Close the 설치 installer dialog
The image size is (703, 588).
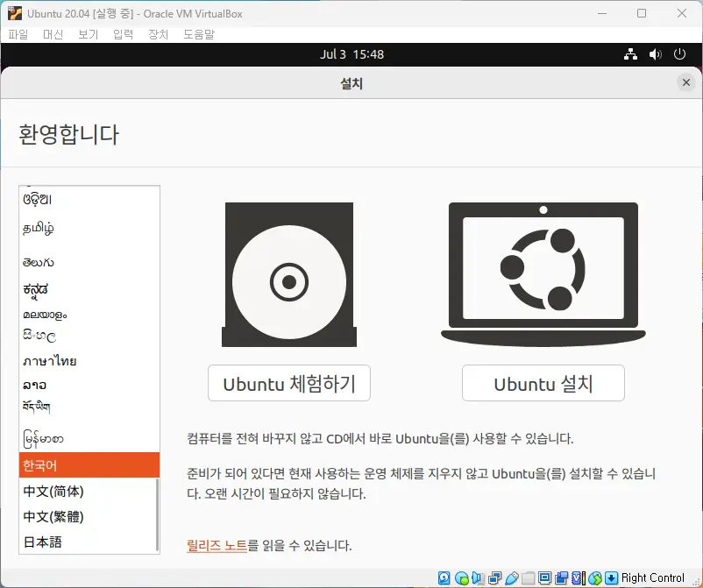(686, 82)
